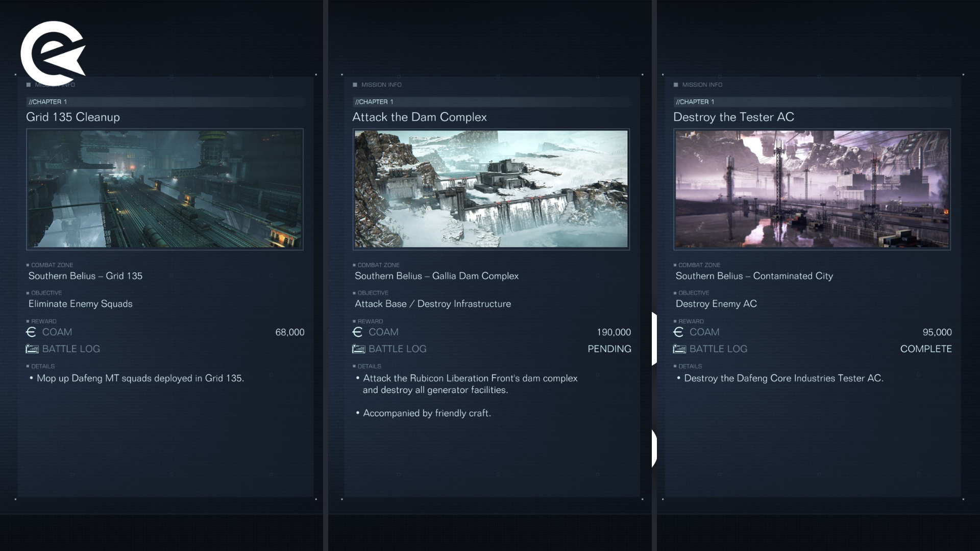The image size is (980, 551).
Task: Click MISSION INFO label above Destroy the Tester AC
Action: pos(702,85)
